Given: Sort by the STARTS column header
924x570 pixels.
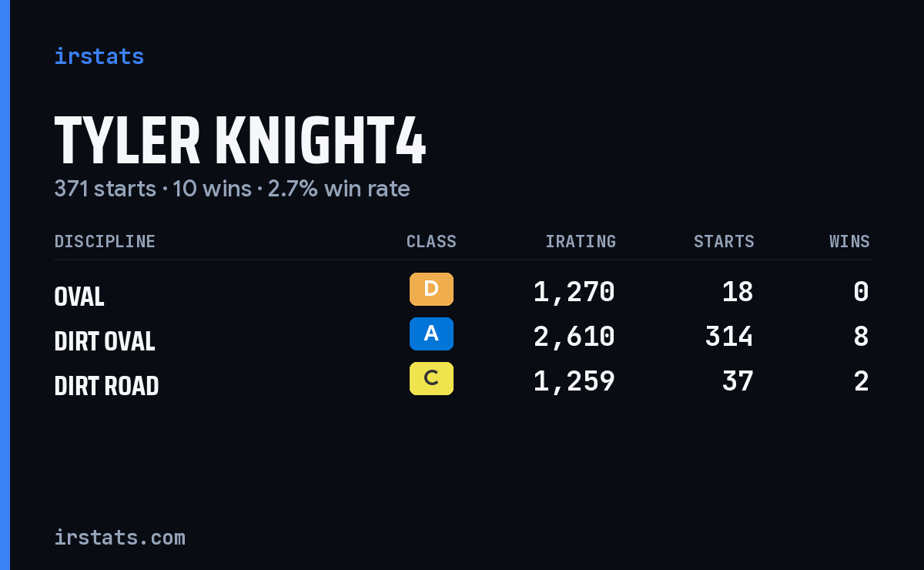Looking at the screenshot, I should tap(724, 242).
